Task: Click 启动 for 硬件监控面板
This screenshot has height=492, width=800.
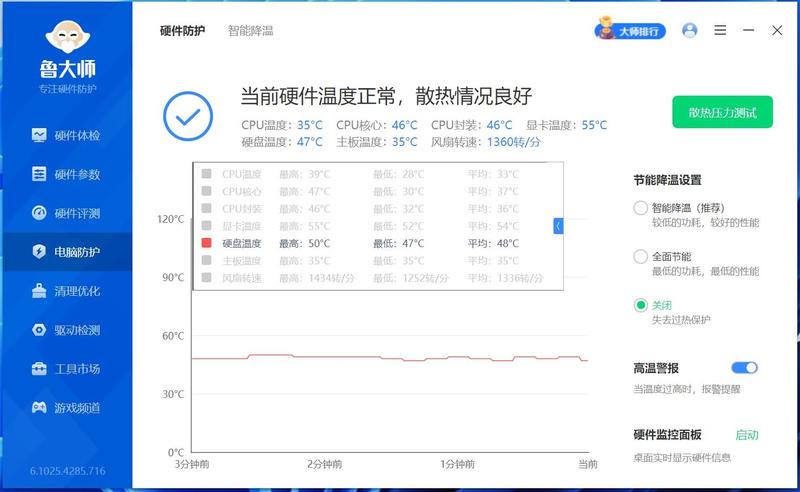Action: [x=747, y=435]
